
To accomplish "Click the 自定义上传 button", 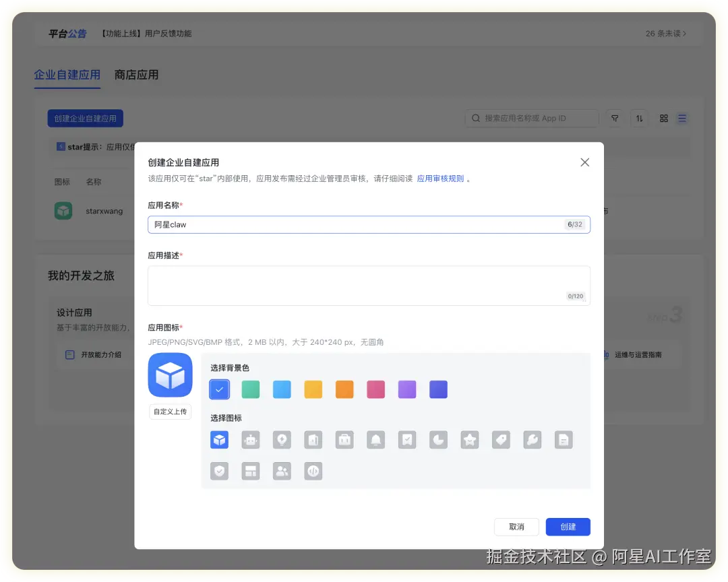I will 171,412.
